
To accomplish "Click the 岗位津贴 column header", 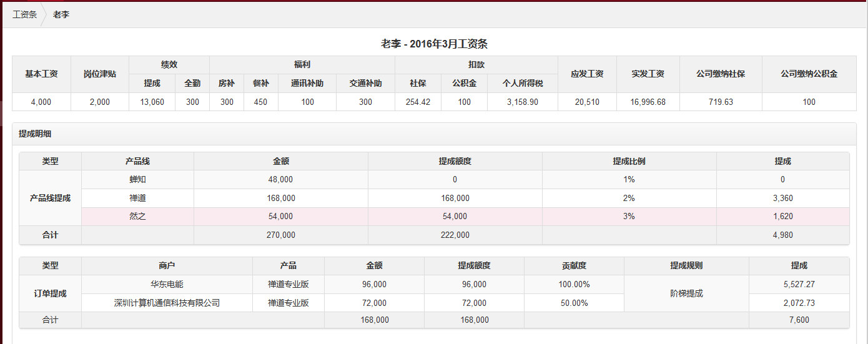I will click(x=100, y=74).
